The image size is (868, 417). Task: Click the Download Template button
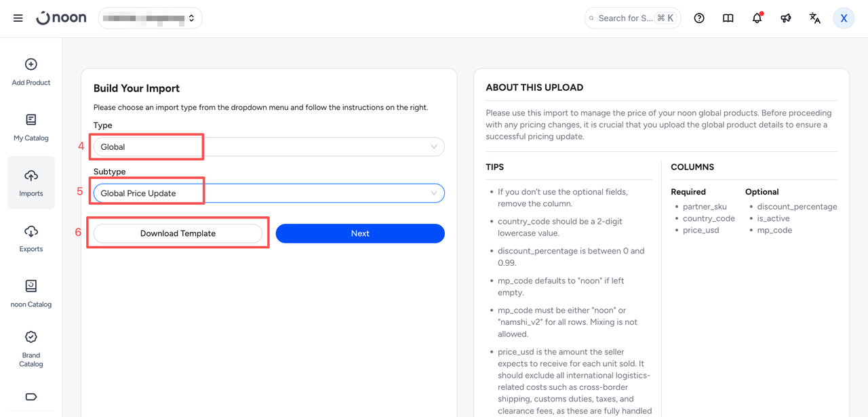(178, 233)
